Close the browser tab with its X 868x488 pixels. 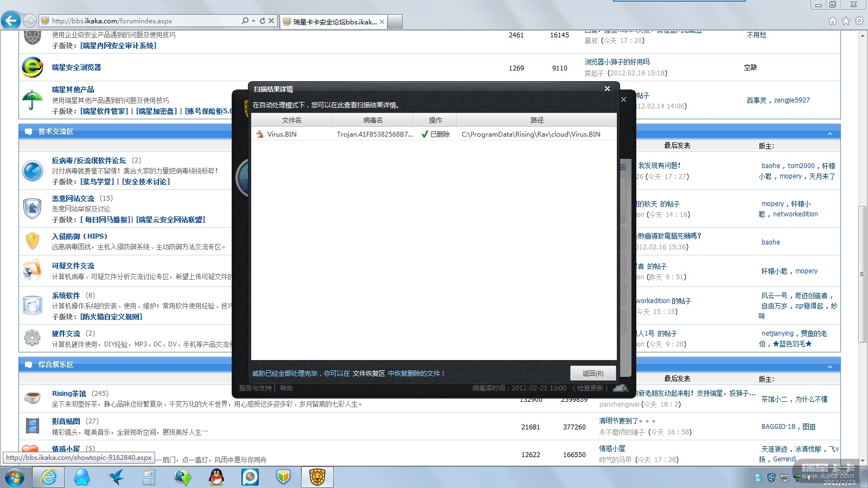click(x=382, y=22)
